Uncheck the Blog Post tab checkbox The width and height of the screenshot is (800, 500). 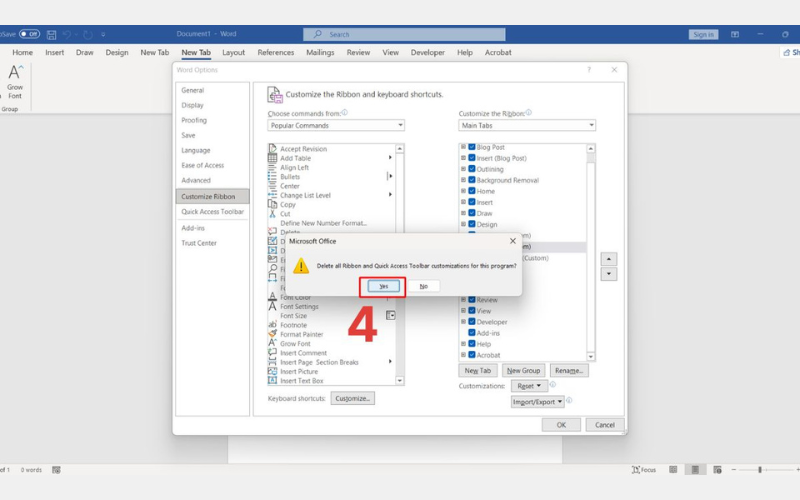tap(471, 147)
